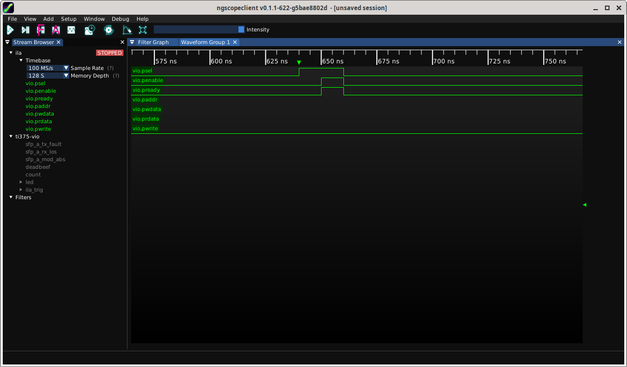Click the vio.paddr waveform channel label

[x=145, y=100]
